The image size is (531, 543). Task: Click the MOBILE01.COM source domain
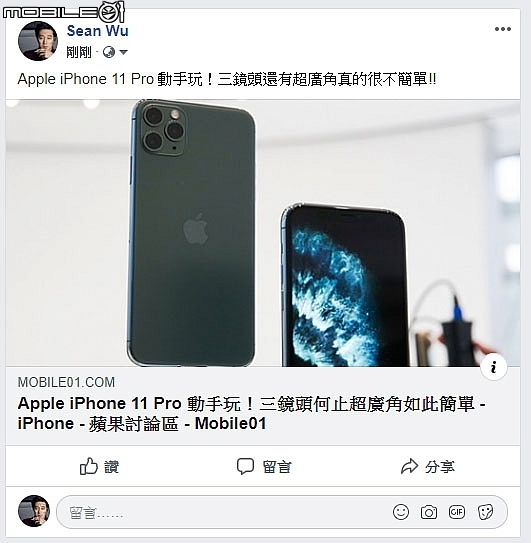pyautogui.click(x=66, y=382)
